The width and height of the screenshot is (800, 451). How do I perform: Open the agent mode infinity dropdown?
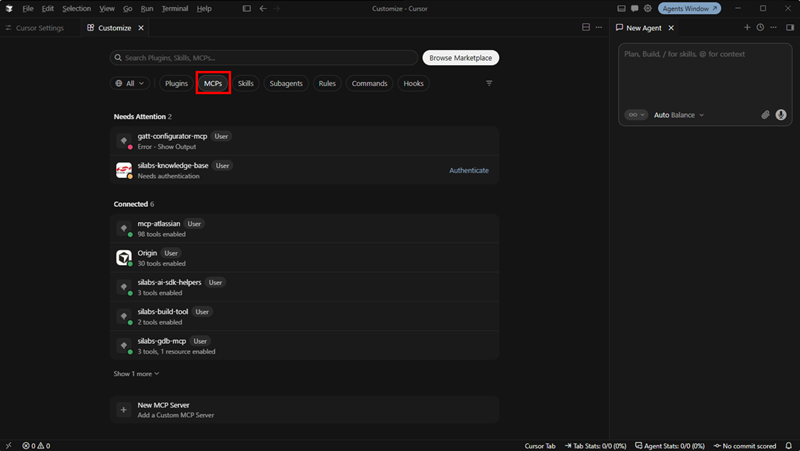click(636, 115)
